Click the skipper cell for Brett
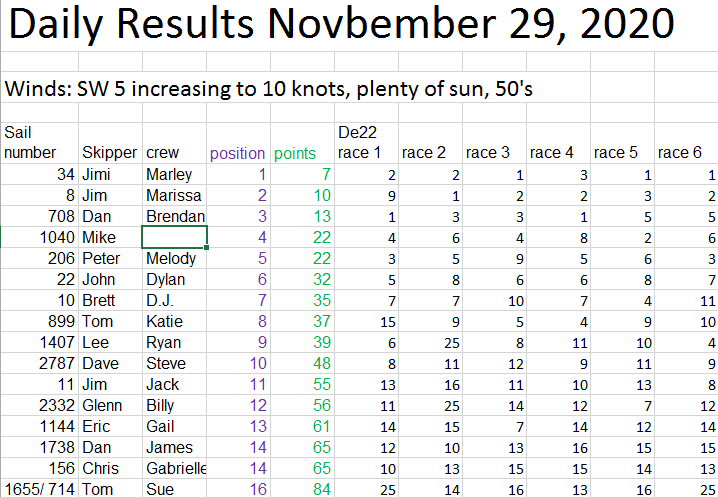The image size is (718, 497). (x=109, y=300)
